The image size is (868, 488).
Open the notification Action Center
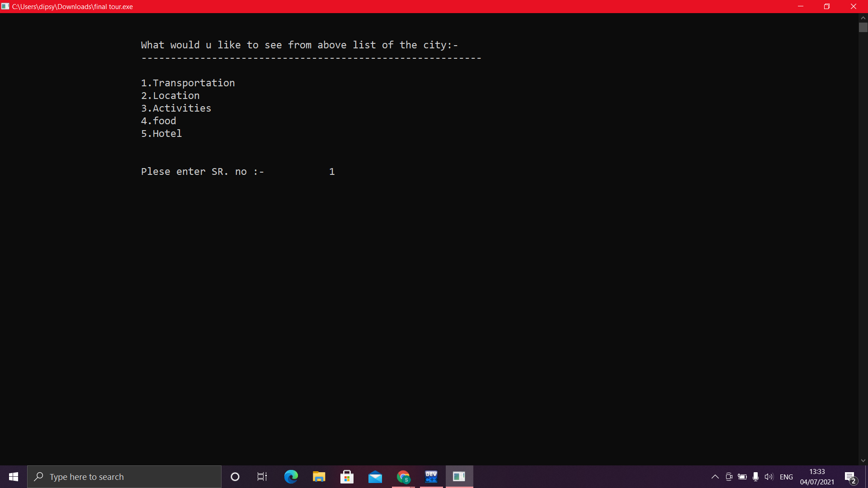tap(850, 477)
